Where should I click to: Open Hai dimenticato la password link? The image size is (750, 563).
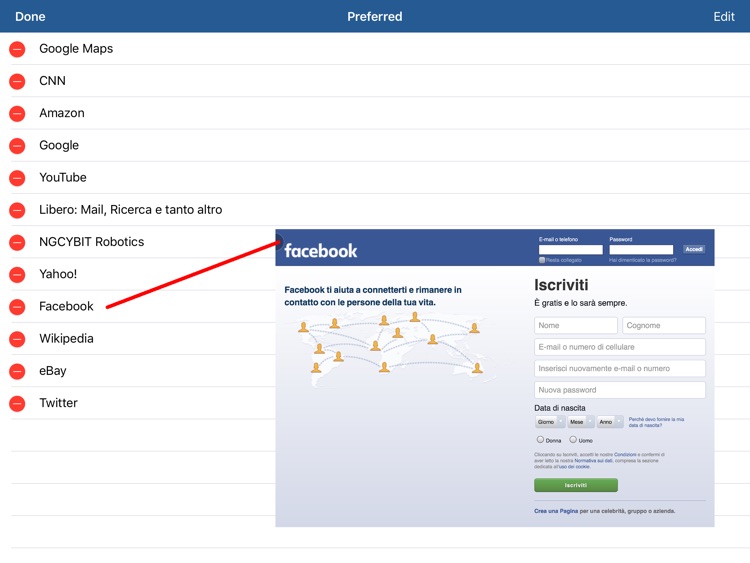[642, 260]
